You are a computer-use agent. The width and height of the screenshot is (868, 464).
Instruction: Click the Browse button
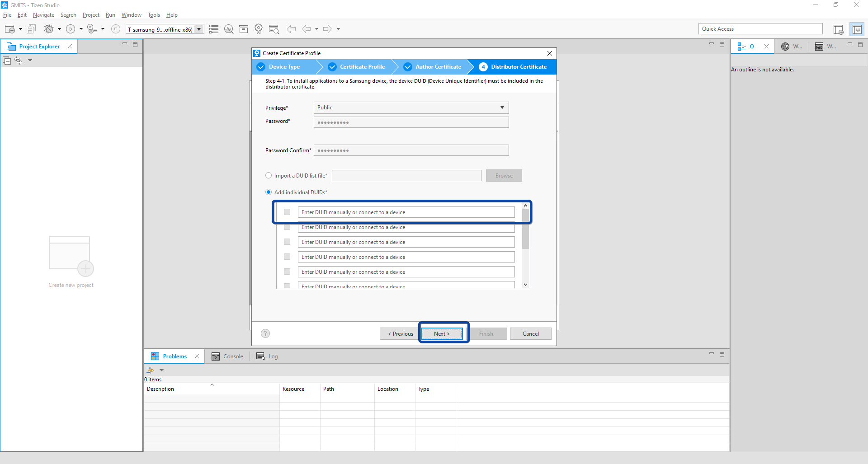coord(504,176)
